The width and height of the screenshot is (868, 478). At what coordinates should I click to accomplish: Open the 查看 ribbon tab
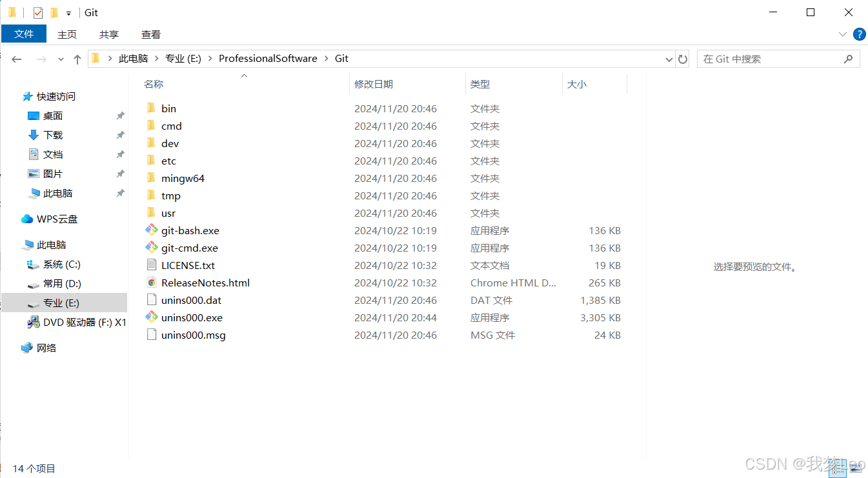pos(151,34)
